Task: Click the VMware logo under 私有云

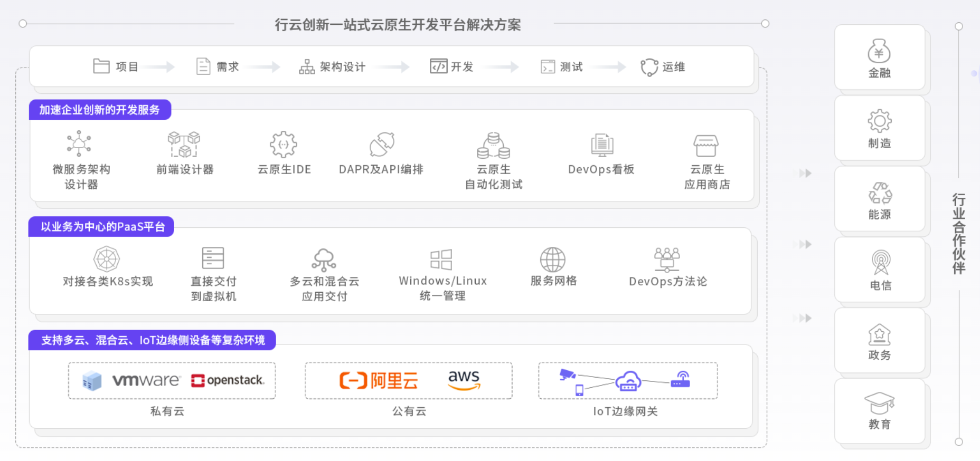Action: pos(146,380)
